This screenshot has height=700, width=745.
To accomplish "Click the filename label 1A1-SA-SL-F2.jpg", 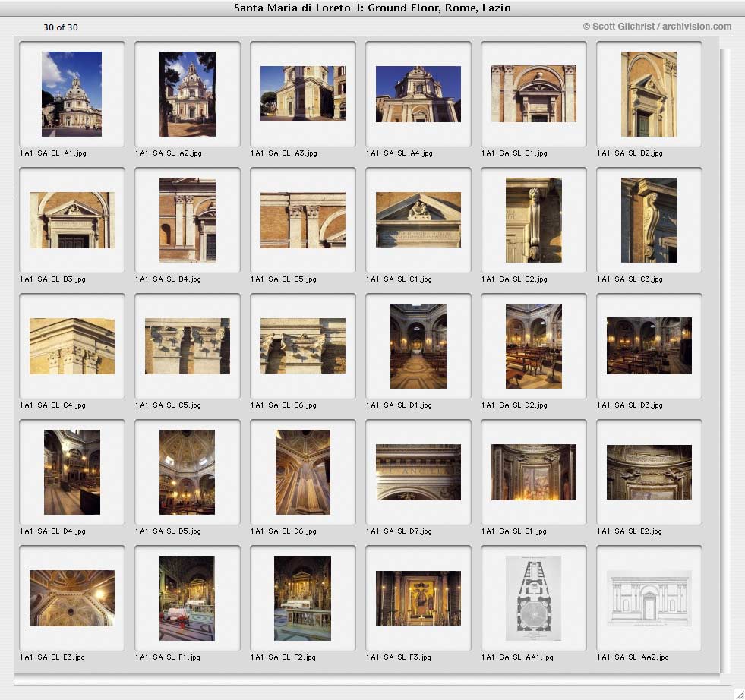I will click(x=283, y=657).
